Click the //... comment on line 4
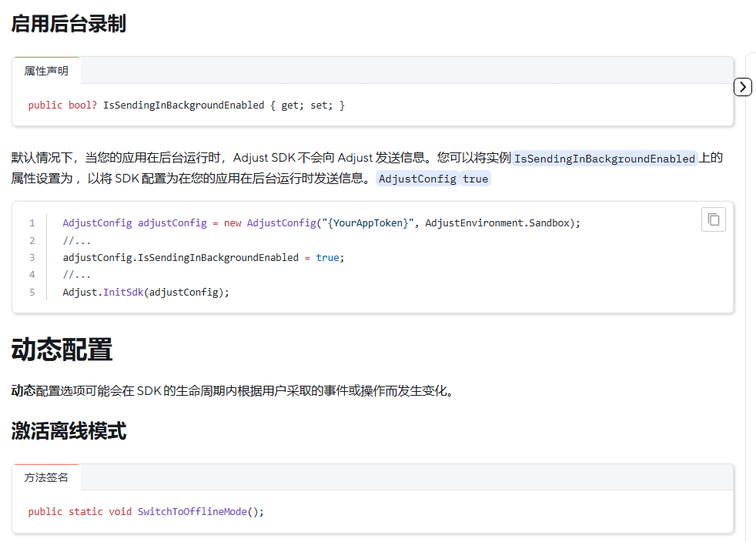This screenshot has width=756, height=542. click(x=77, y=275)
